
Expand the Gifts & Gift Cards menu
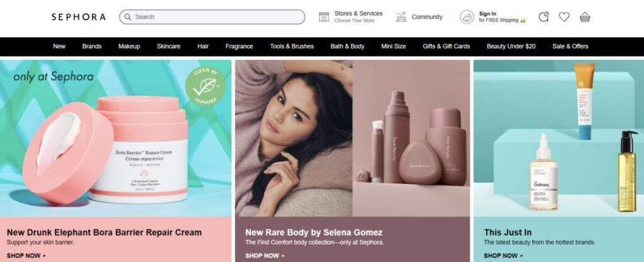tap(446, 47)
